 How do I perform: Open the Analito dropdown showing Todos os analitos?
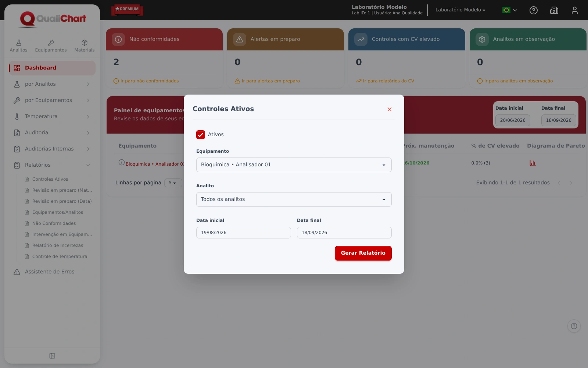point(294,199)
